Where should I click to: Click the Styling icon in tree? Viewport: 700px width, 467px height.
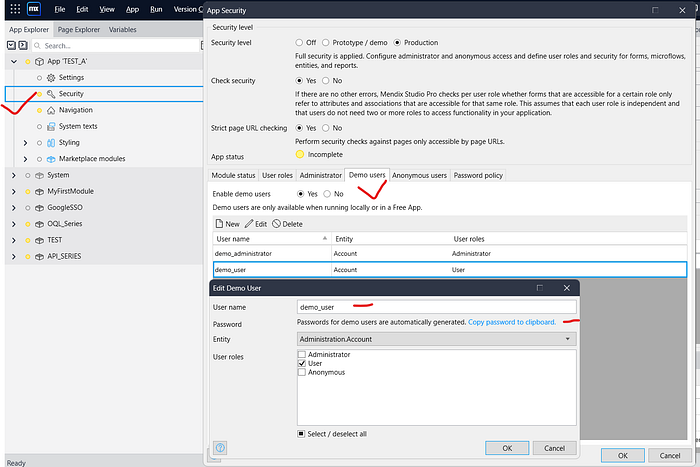coord(49,143)
